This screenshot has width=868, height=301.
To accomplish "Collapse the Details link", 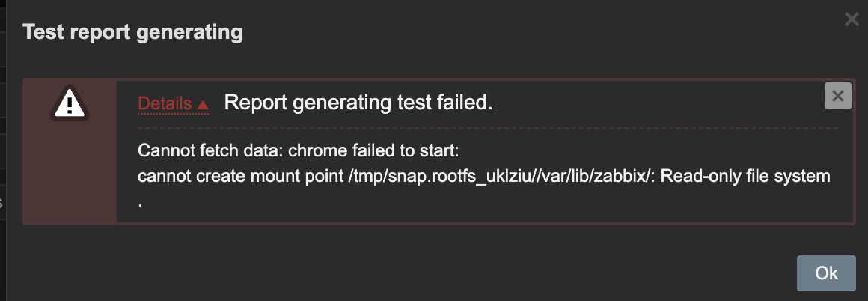I will [165, 104].
